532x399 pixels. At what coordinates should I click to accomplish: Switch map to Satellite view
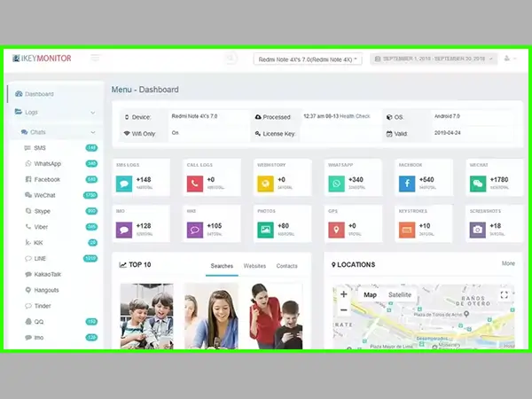pyautogui.click(x=400, y=295)
